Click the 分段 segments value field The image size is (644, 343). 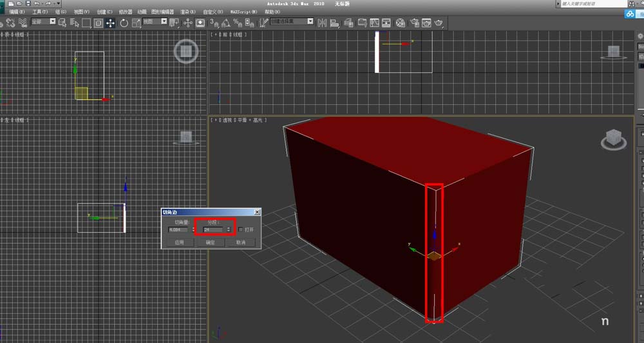(213, 230)
